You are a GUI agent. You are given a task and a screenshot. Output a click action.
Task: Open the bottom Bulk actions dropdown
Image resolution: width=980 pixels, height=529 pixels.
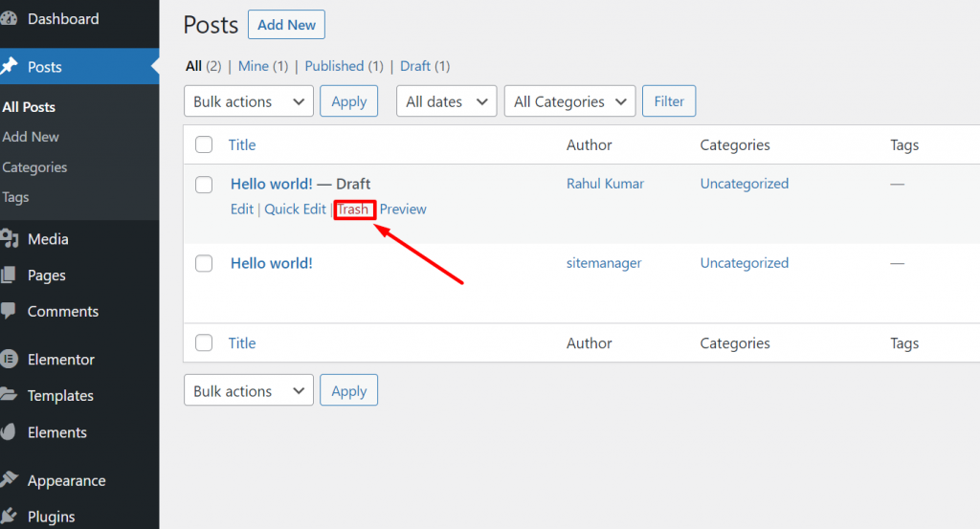[x=249, y=390]
